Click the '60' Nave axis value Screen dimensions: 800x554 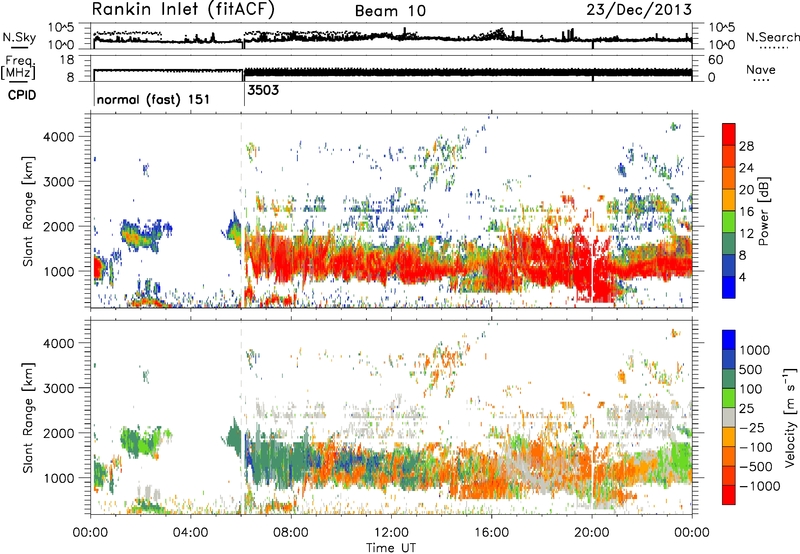point(715,60)
